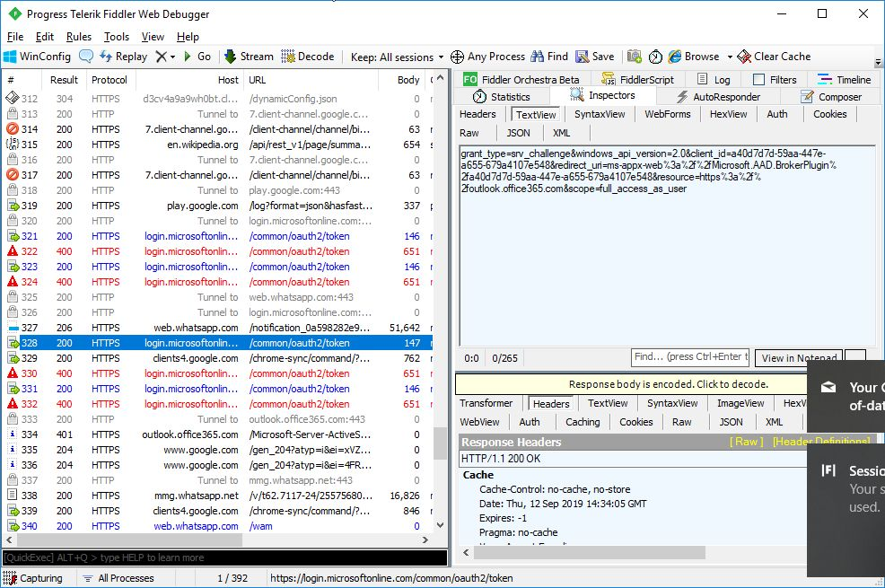Select the Inspectors tab
Viewport: 885px width, 588px height.
(602, 95)
